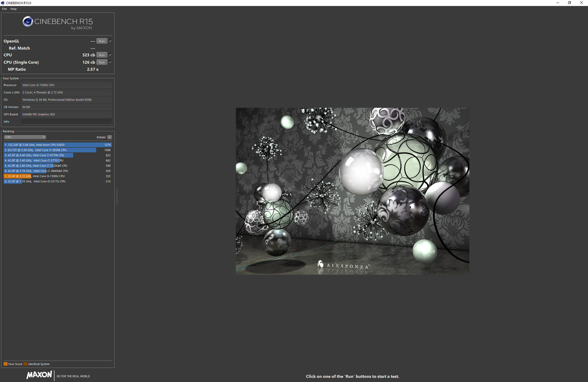Run the CPU Single Core benchmark
The height and width of the screenshot is (382, 588).
pos(101,62)
